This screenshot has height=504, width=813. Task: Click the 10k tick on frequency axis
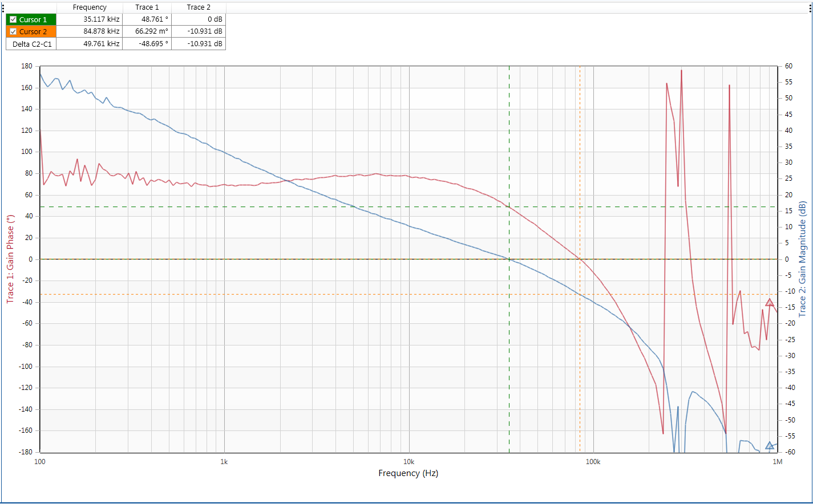click(408, 462)
